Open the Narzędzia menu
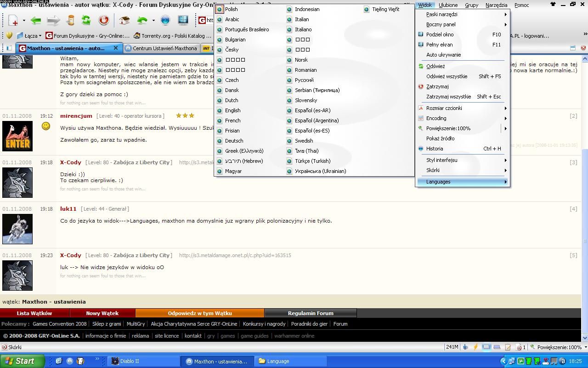 click(x=496, y=5)
